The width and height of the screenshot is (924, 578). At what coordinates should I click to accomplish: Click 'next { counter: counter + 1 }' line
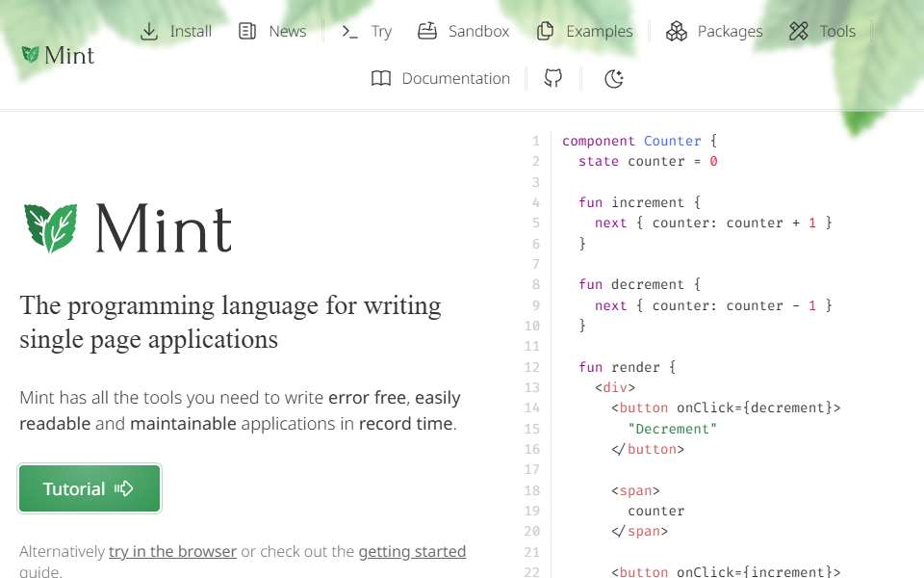coord(713,223)
